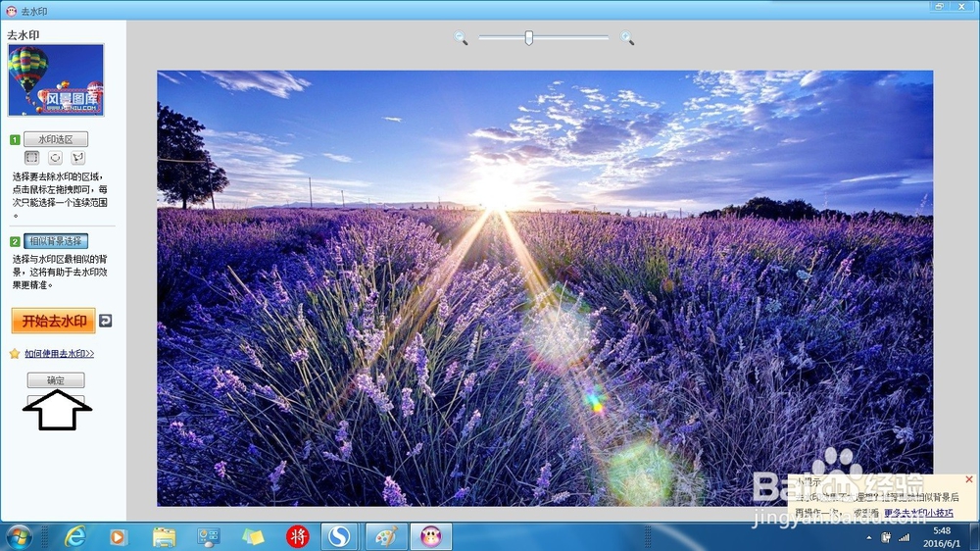Click the undo icon beside 开始去水印
Screen dimensions: 980x551
point(106,321)
